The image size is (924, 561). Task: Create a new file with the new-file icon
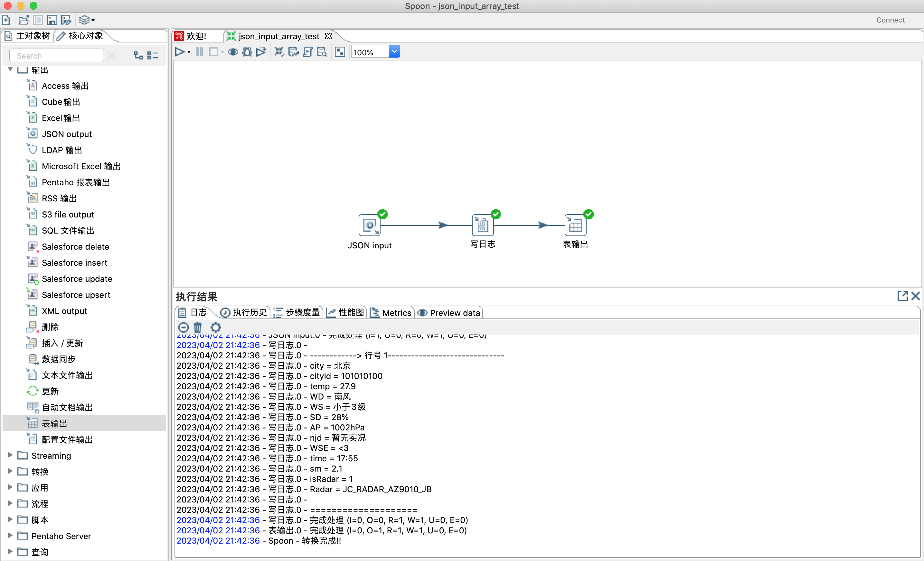pyautogui.click(x=6, y=20)
